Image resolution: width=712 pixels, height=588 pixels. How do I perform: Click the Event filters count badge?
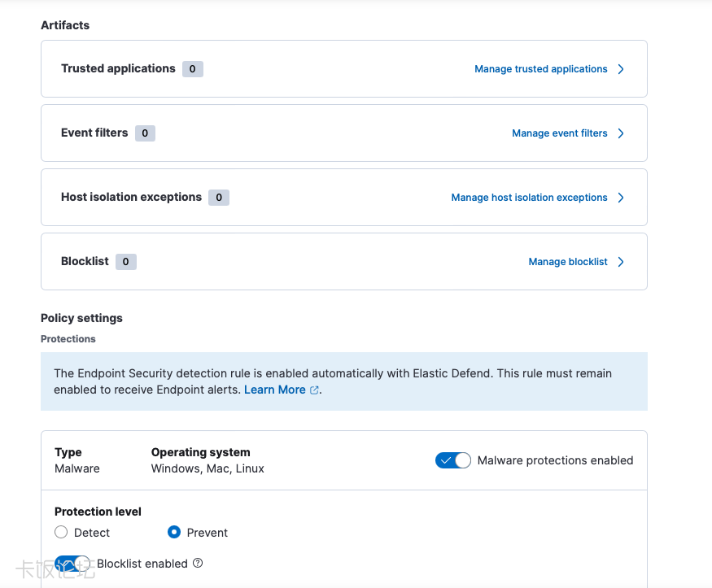point(145,133)
